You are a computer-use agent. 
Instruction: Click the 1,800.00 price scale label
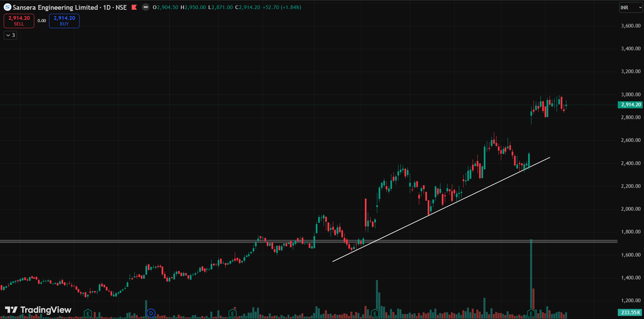(x=631, y=232)
